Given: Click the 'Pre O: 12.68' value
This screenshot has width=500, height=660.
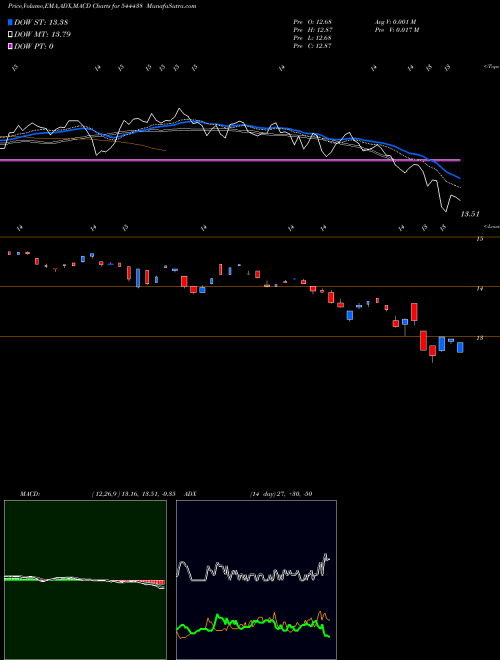Looking at the screenshot, I should coord(313,21).
